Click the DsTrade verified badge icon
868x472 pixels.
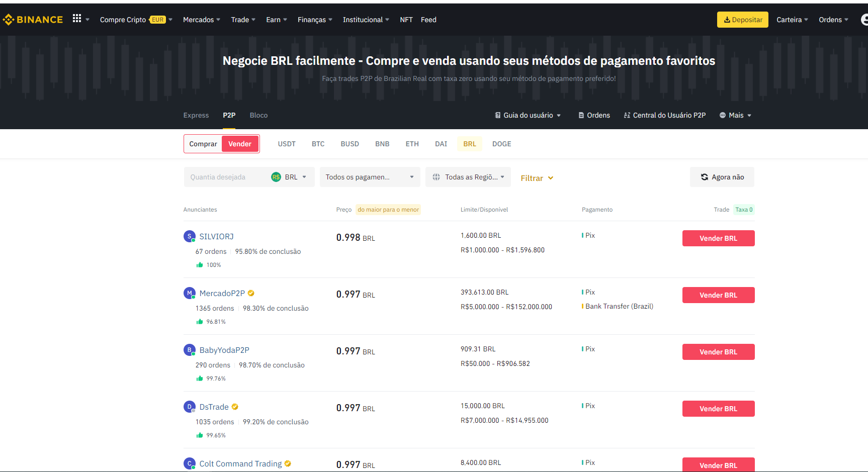point(235,407)
